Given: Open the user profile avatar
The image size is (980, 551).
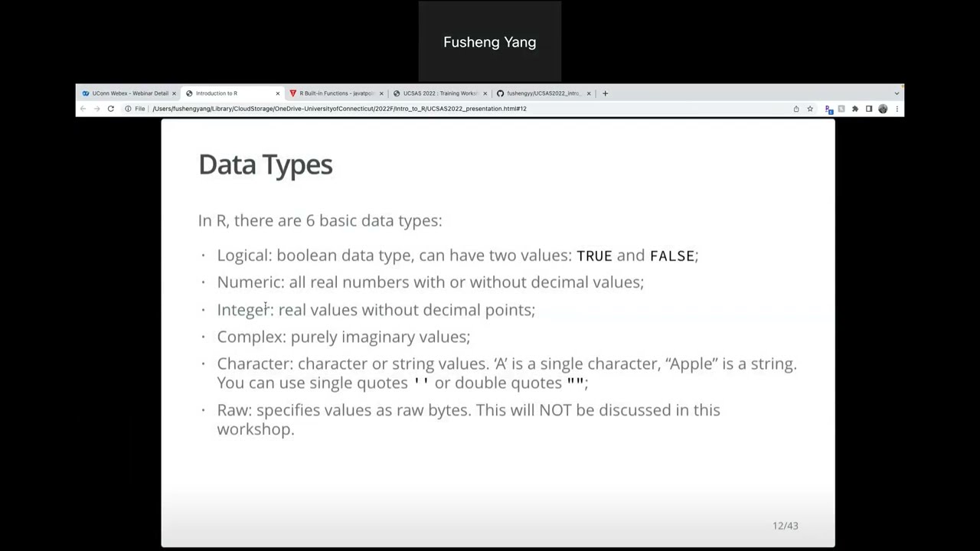Looking at the screenshot, I should (x=883, y=109).
